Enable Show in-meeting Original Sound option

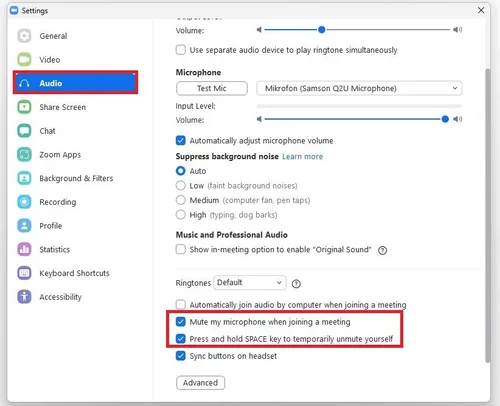click(x=181, y=249)
